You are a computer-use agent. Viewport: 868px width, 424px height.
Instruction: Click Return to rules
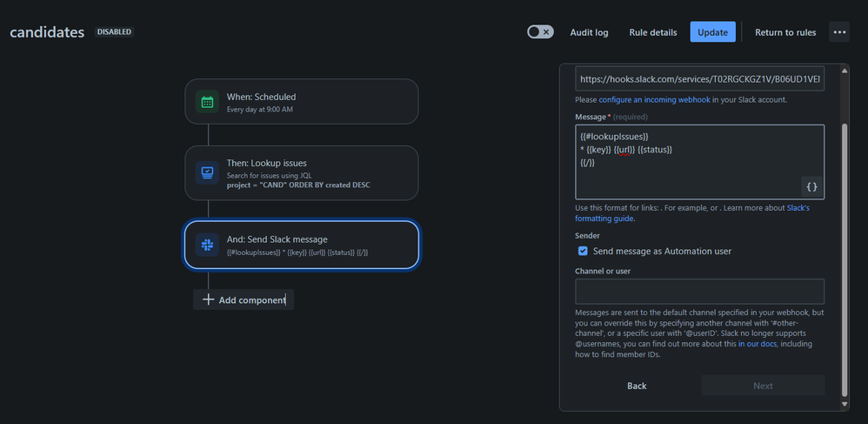(785, 33)
